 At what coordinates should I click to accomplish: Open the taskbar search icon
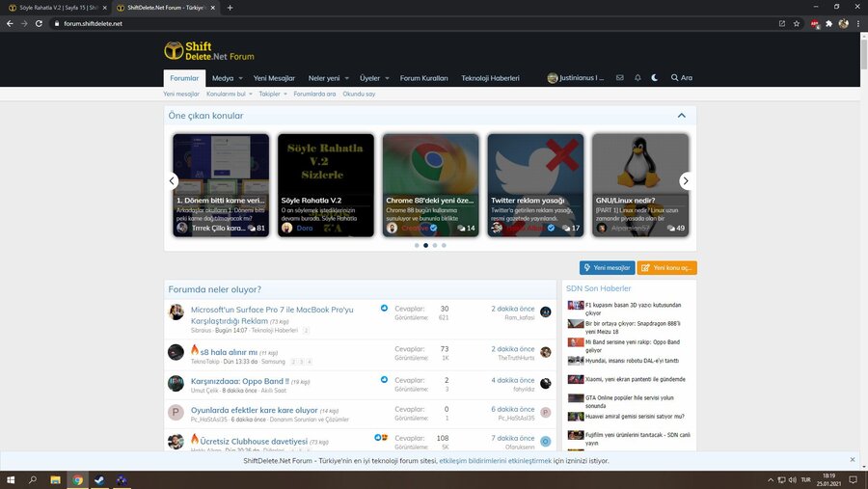click(33, 480)
